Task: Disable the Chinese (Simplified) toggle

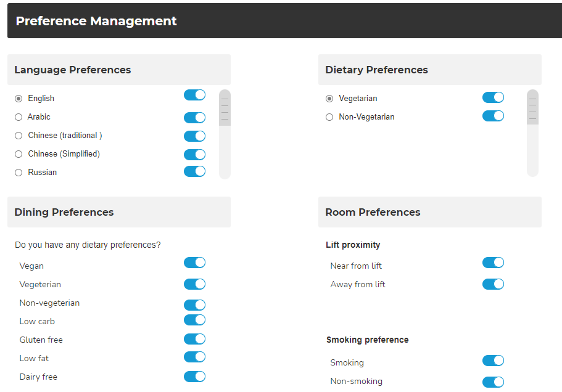Action: [194, 155]
